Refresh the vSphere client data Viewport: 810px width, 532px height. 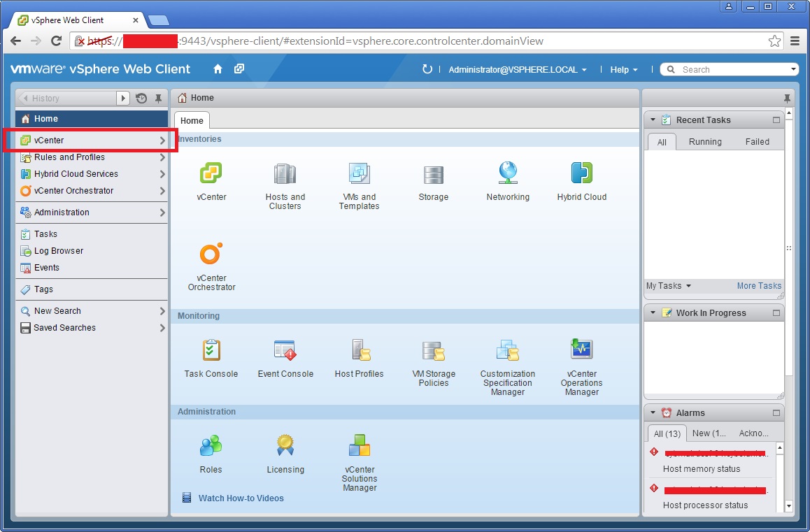pyautogui.click(x=427, y=69)
